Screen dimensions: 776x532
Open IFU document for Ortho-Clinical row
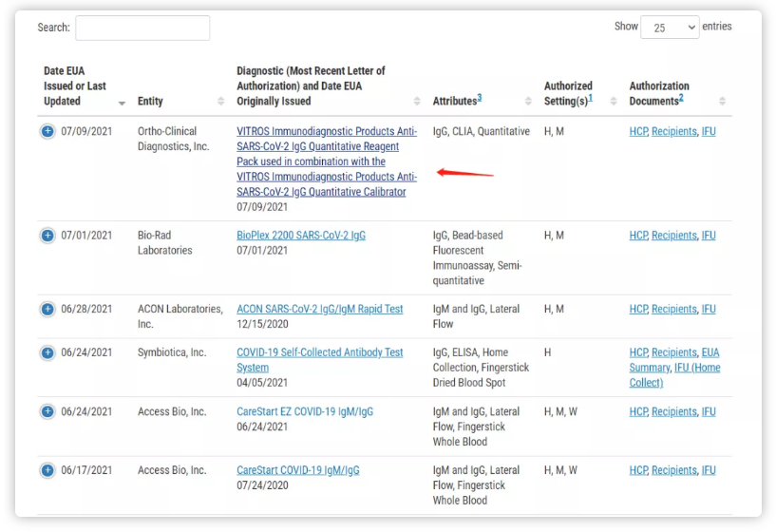point(709,132)
